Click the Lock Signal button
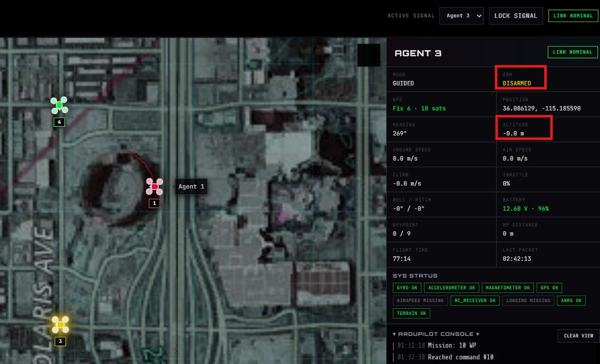600x364 pixels. tap(516, 16)
